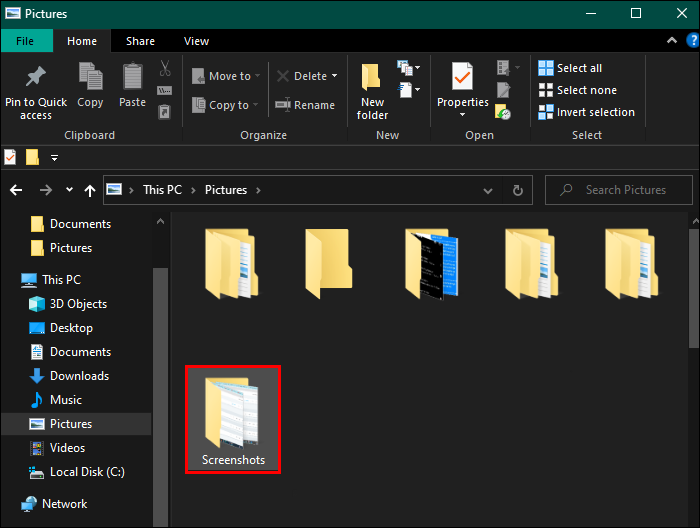
Task: Click the quick access toolbar Properties icon
Action: click(10, 157)
